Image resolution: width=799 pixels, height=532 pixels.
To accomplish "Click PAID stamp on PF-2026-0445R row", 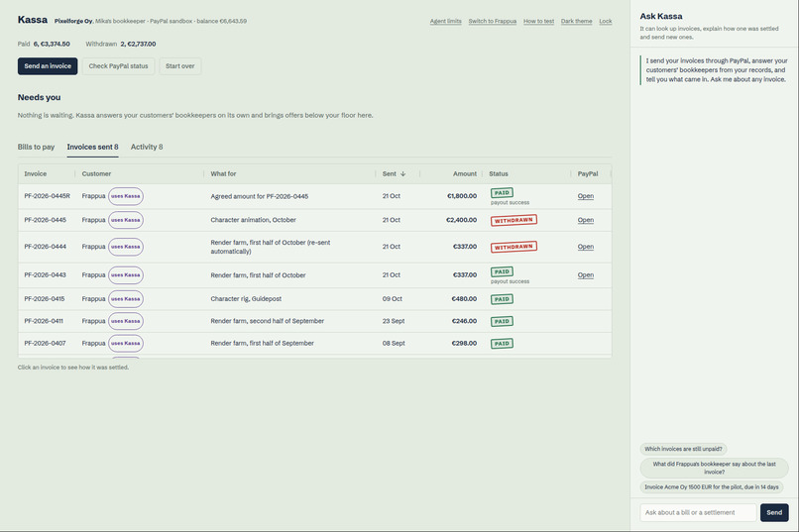I will click(502, 193).
